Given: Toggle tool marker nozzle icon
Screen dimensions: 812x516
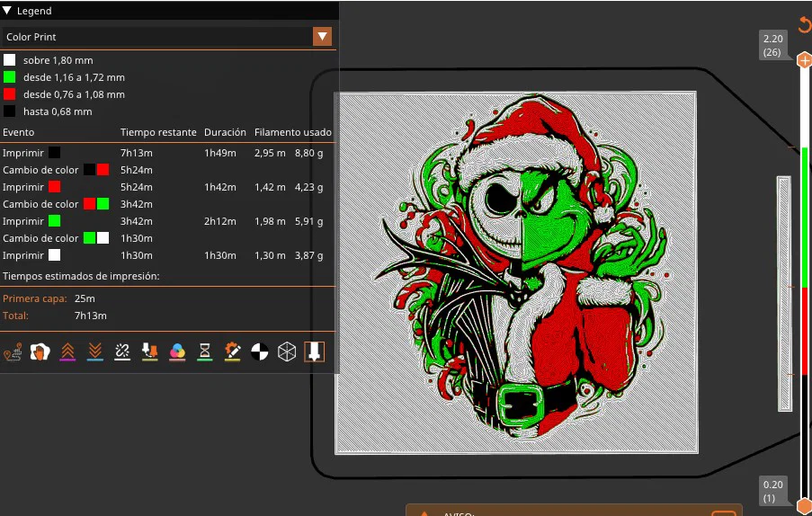Looking at the screenshot, I should pyautogui.click(x=315, y=351).
